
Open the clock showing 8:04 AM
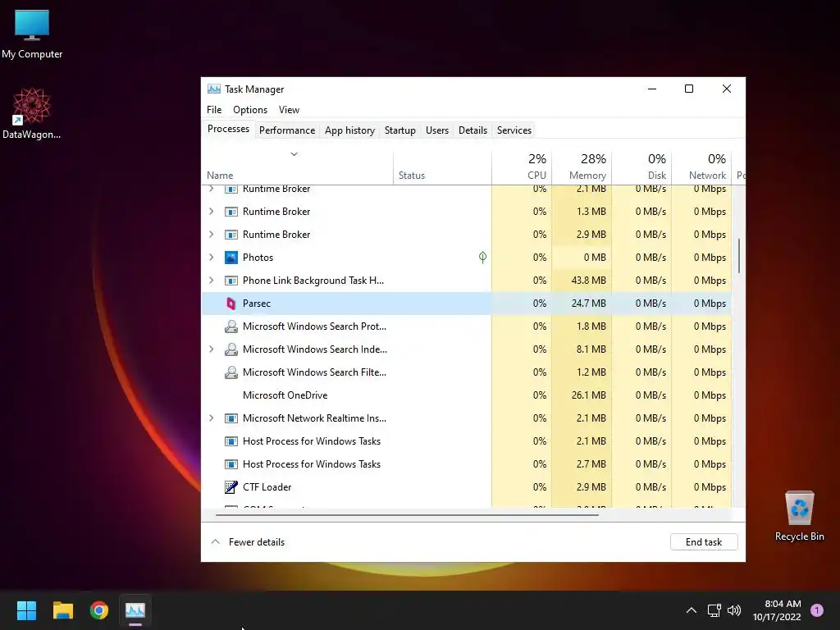777,610
